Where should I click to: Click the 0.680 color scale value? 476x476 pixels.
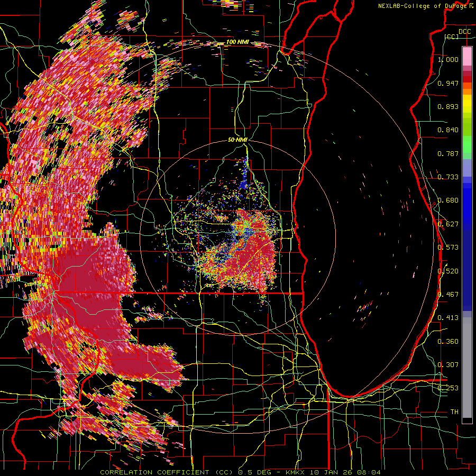click(x=448, y=200)
